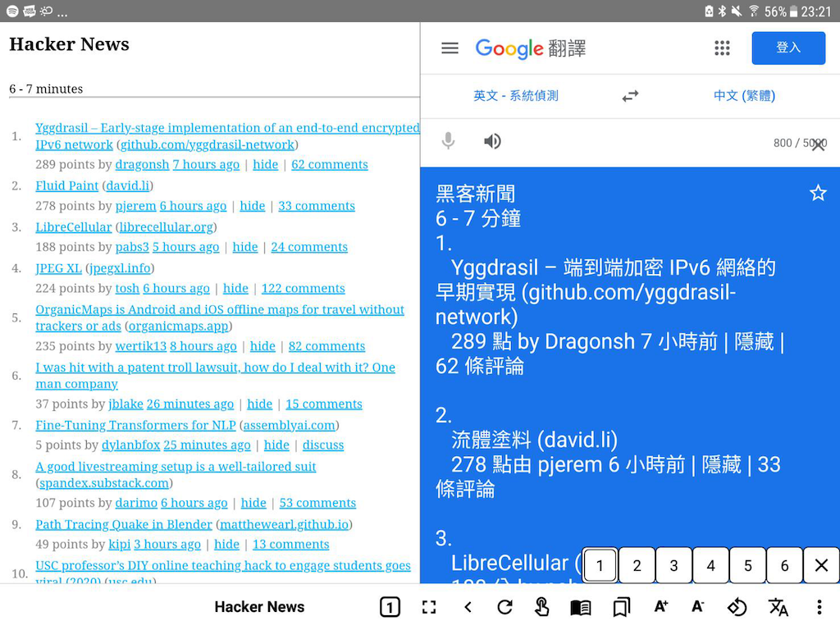
Task: Reload the page in bottom toolbar
Action: click(x=504, y=607)
